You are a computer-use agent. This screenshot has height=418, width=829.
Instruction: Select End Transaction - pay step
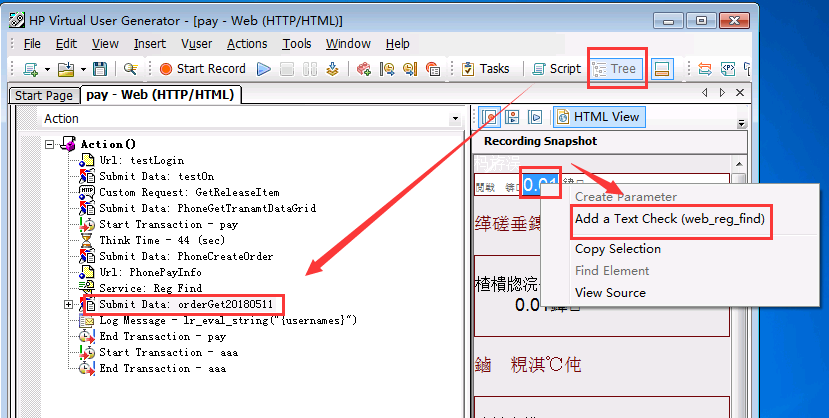pos(163,336)
